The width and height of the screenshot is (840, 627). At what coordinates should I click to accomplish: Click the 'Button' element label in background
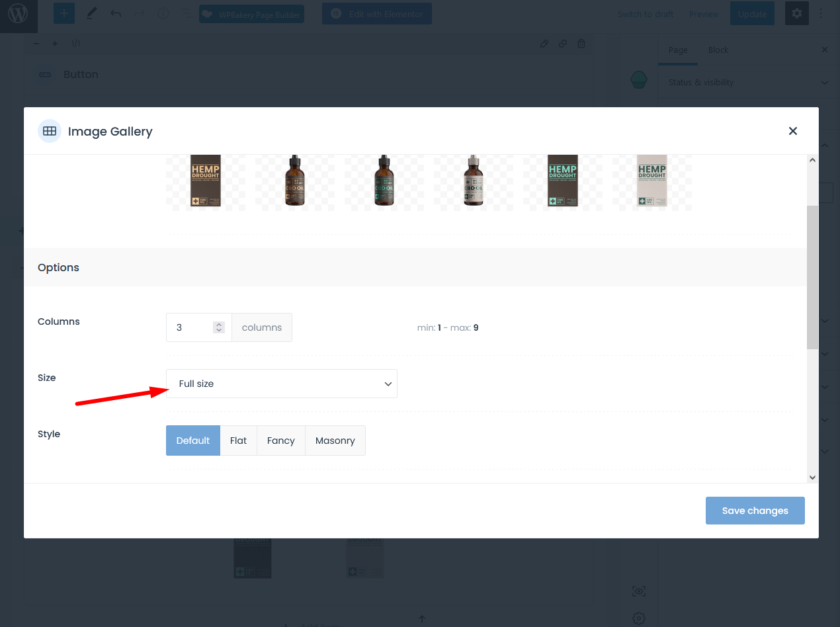(x=81, y=75)
